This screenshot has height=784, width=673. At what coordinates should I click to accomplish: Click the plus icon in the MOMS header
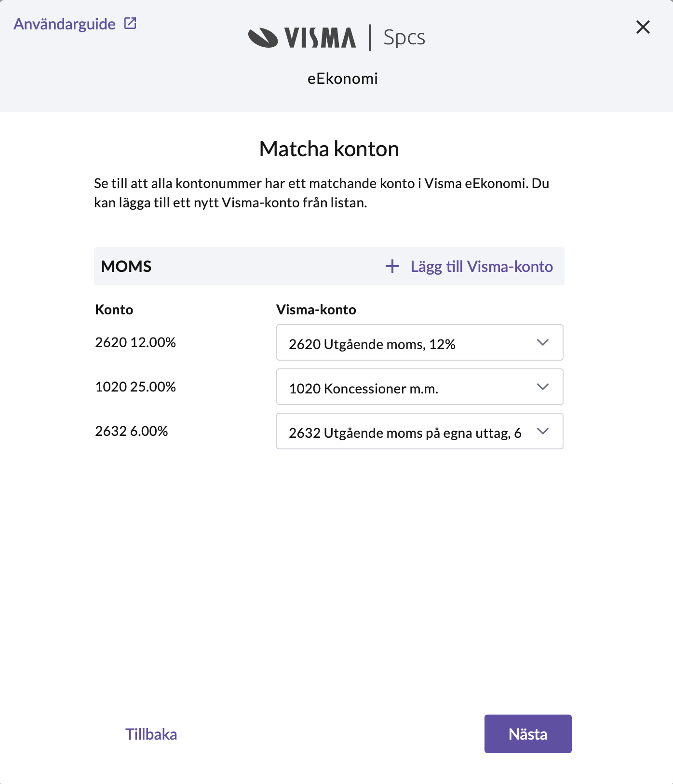[392, 266]
